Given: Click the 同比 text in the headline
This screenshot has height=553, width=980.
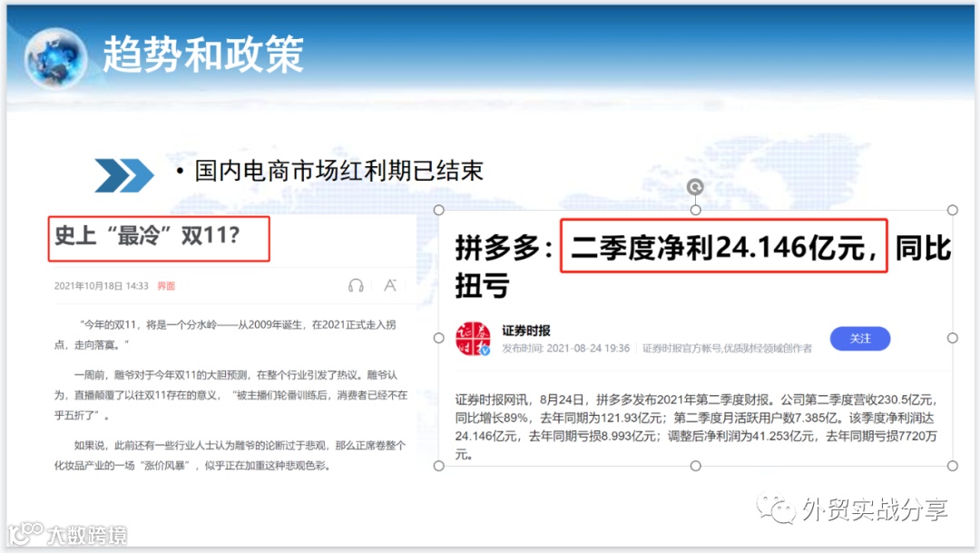Looking at the screenshot, I should pyautogui.click(x=923, y=248).
